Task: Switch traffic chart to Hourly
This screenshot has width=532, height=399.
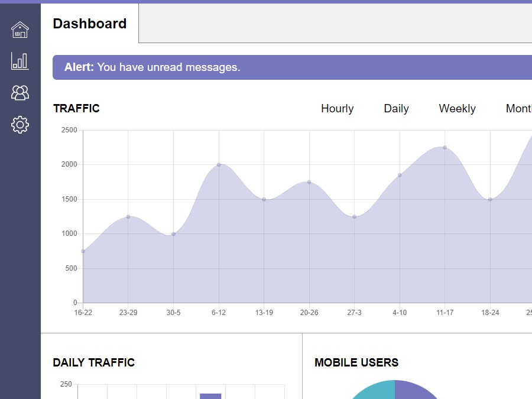Action: coord(337,109)
